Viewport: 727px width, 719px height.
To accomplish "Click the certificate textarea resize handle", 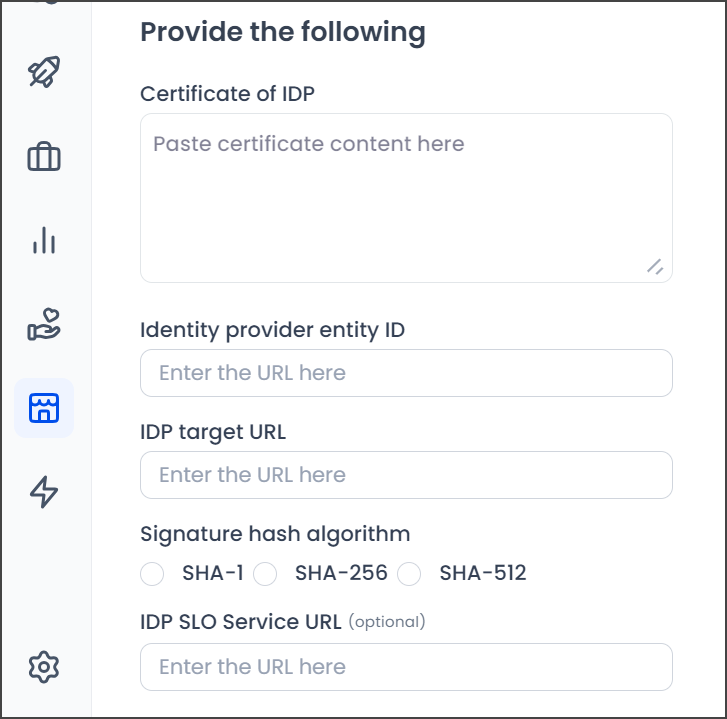I will (x=655, y=266).
